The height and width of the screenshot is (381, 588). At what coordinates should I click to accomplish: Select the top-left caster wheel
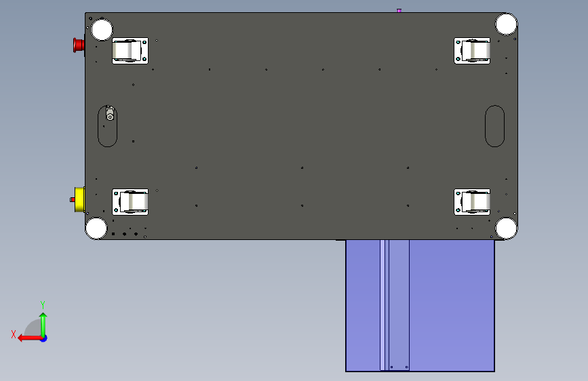pos(130,51)
